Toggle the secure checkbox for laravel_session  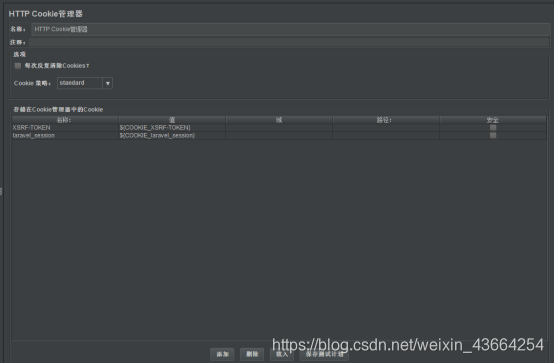[x=493, y=135]
